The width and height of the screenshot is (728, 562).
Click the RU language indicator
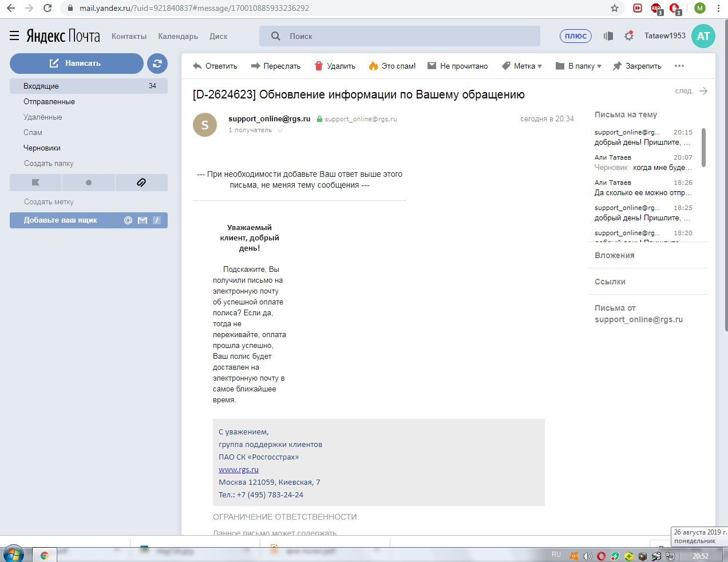[556, 555]
